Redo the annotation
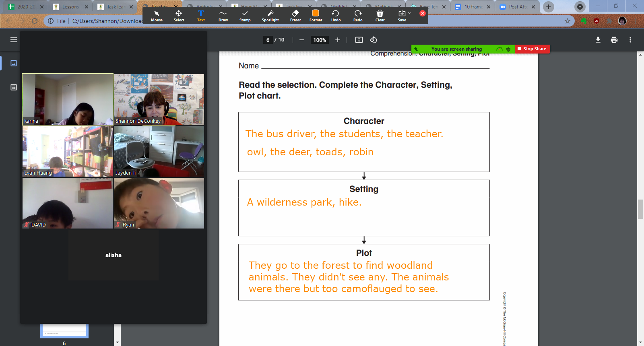The width and height of the screenshot is (644, 346). click(x=358, y=16)
